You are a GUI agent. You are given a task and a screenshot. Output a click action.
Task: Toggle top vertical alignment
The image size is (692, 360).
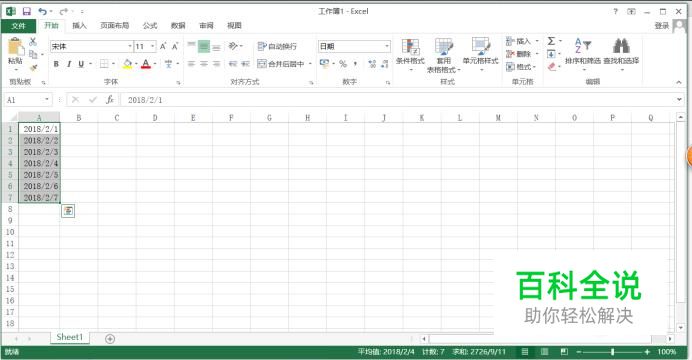coord(191,46)
